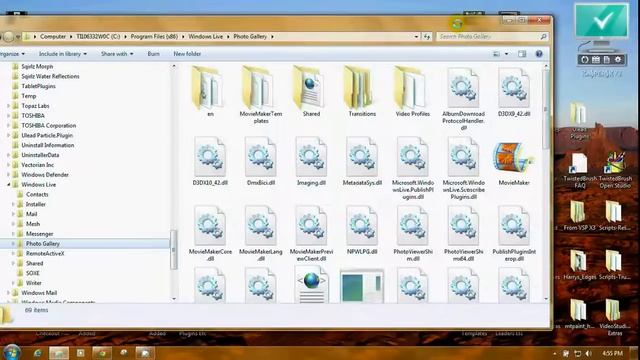Select Writer folder in the tree
The image size is (640, 360).
(33, 283)
